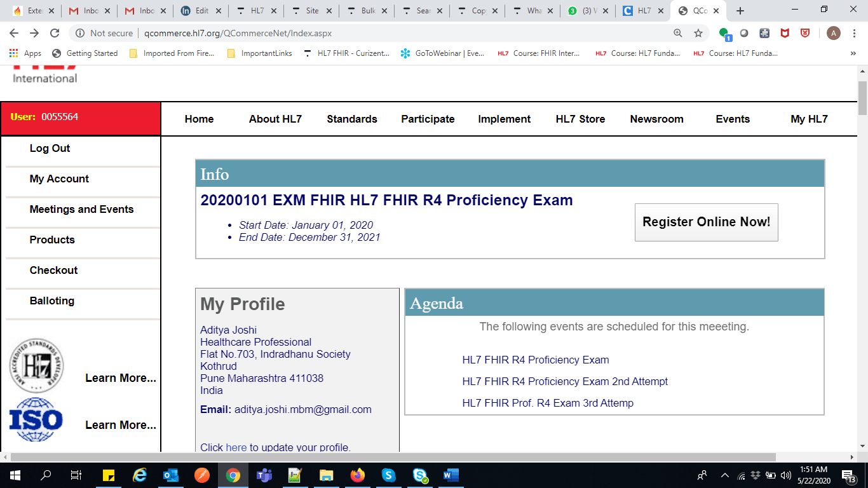Open the My HL7 menu
The width and height of the screenshot is (868, 488).
809,119
